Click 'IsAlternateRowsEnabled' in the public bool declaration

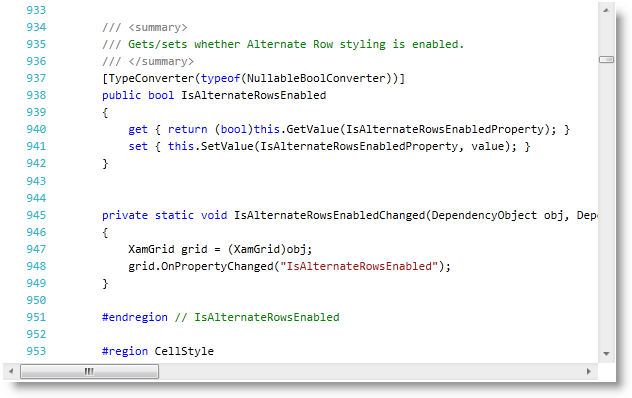pos(254,95)
